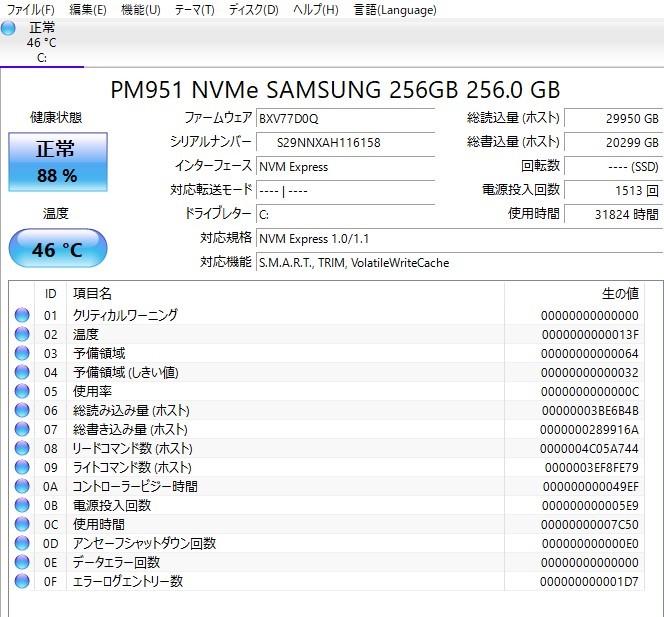Click status orb for 03 予備領域 row
The image size is (664, 617).
(x=22, y=353)
